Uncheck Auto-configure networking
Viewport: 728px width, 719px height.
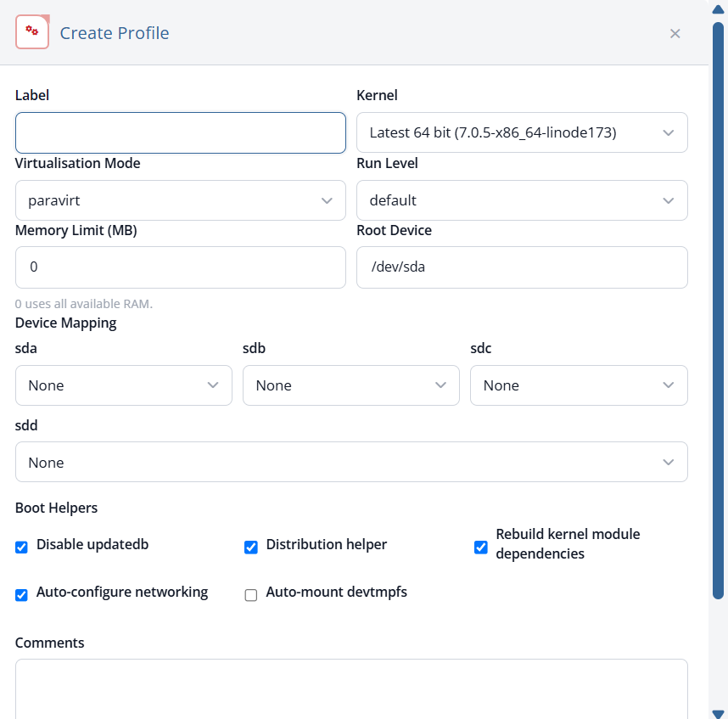[x=21, y=595]
